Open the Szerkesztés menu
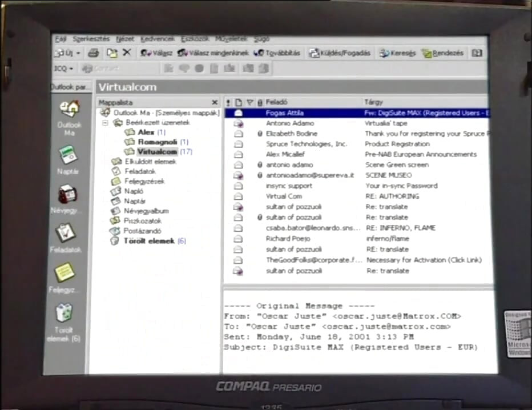The height and width of the screenshot is (410, 532). click(91, 39)
